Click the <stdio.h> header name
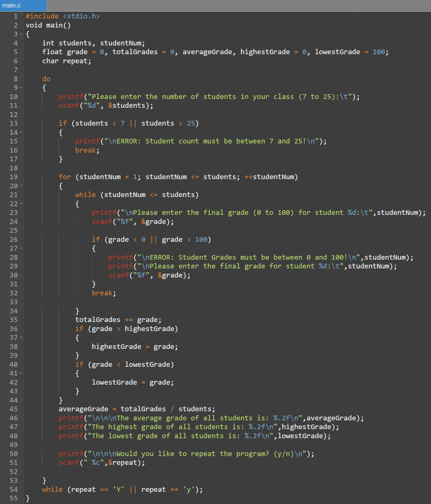The width and height of the screenshot is (431, 504). [81, 16]
